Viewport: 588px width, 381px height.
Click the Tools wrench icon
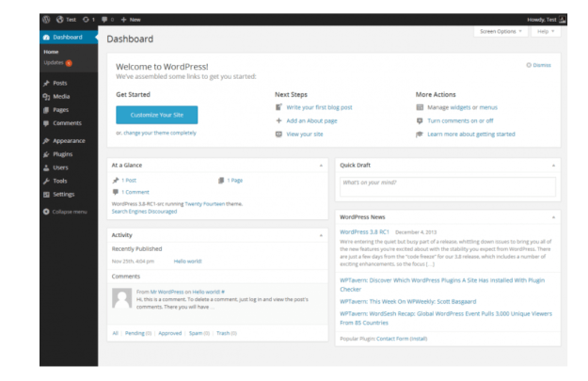click(x=46, y=182)
